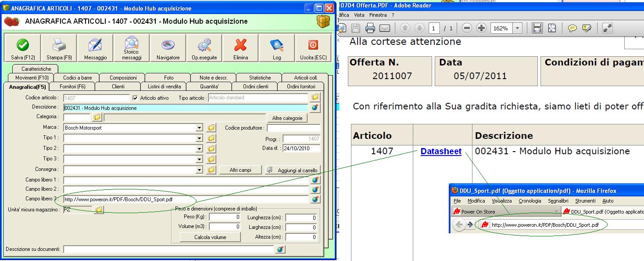644x261 pixels.
Task: Open the Caratteristiche tab
Action: point(36,69)
